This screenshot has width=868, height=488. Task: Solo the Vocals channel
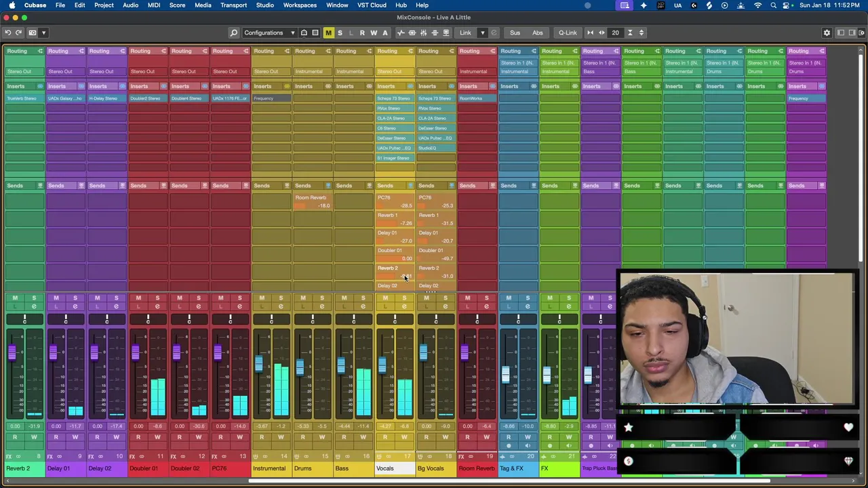pyautogui.click(x=404, y=298)
